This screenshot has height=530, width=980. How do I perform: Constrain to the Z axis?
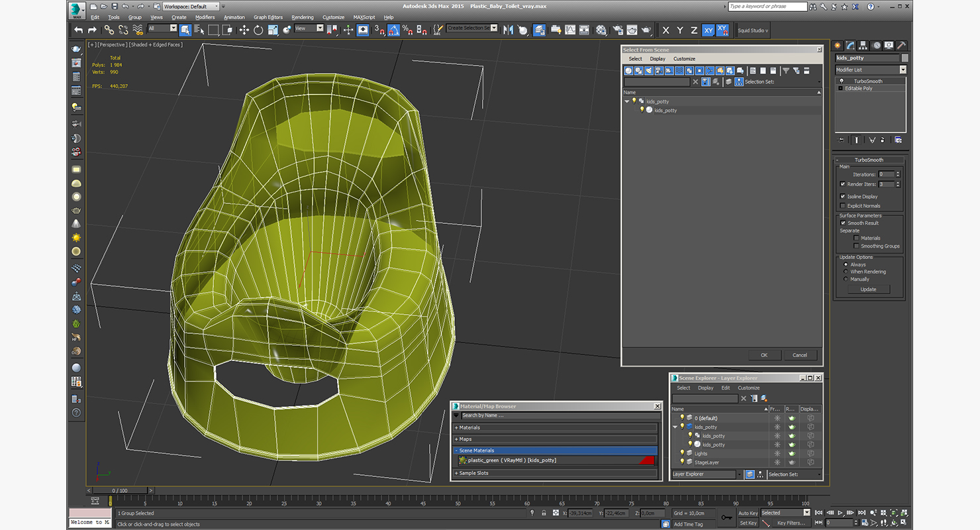694,30
